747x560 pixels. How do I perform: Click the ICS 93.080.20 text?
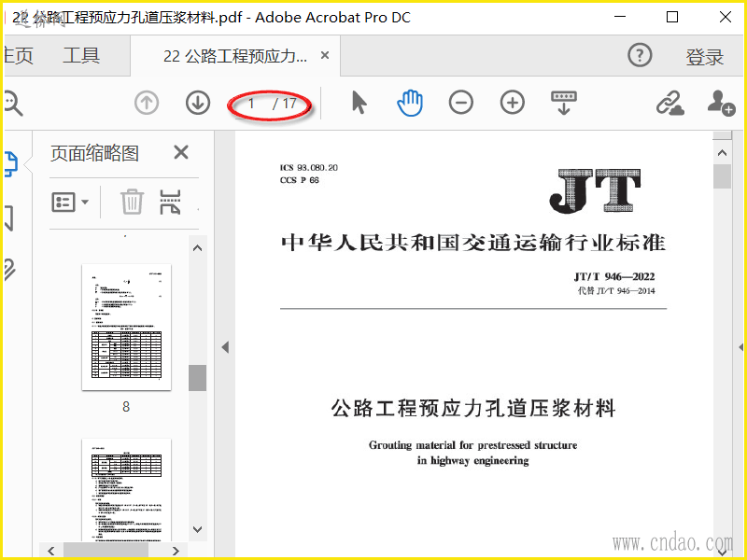(x=309, y=168)
